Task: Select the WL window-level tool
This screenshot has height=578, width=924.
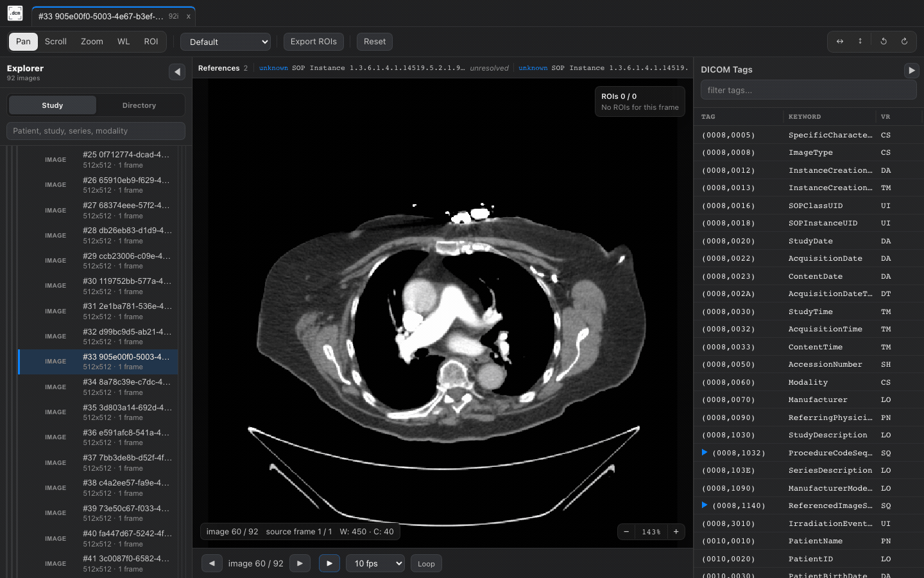Action: click(x=123, y=42)
